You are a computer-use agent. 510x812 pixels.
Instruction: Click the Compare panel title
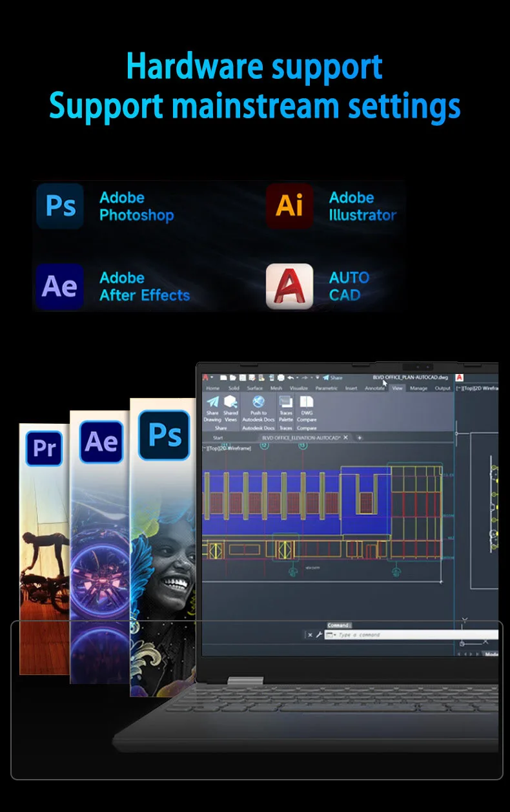point(307,428)
